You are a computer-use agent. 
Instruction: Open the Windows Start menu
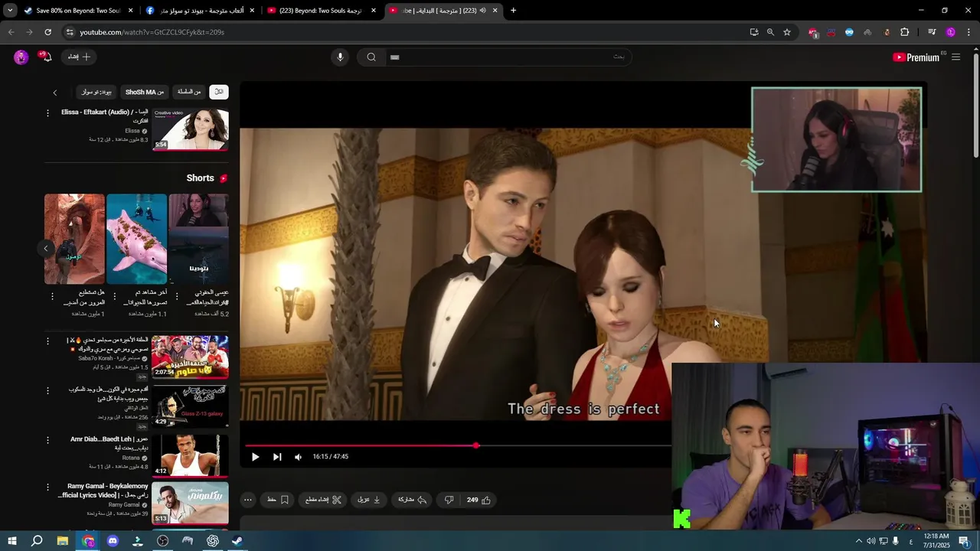point(12,541)
